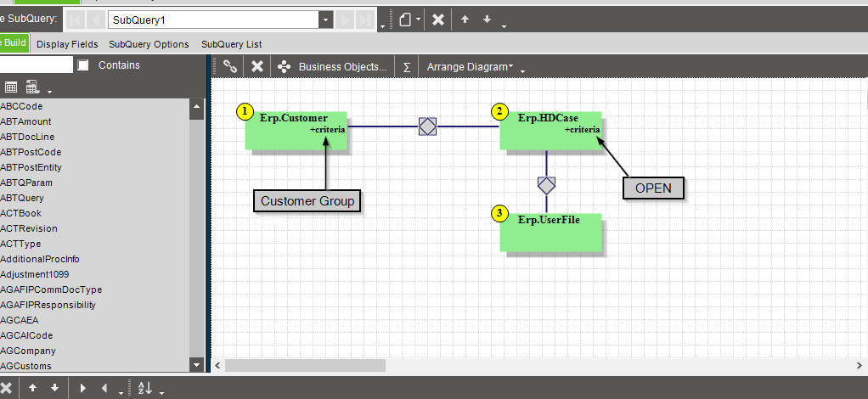Open the Arrange Diagram dropdown
Viewport: 868px width, 399px height.
(470, 66)
